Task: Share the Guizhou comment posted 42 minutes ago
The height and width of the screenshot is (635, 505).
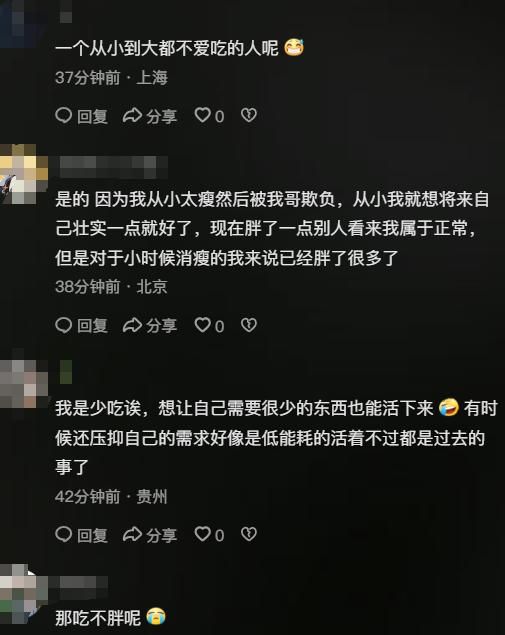Action: pos(150,535)
